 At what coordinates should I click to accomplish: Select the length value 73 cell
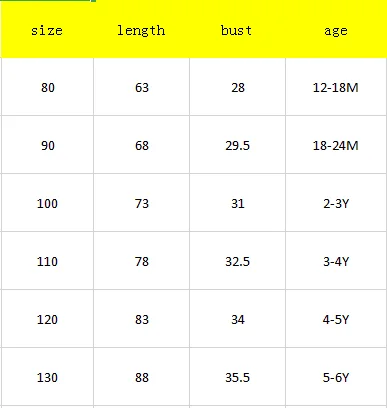(141, 203)
